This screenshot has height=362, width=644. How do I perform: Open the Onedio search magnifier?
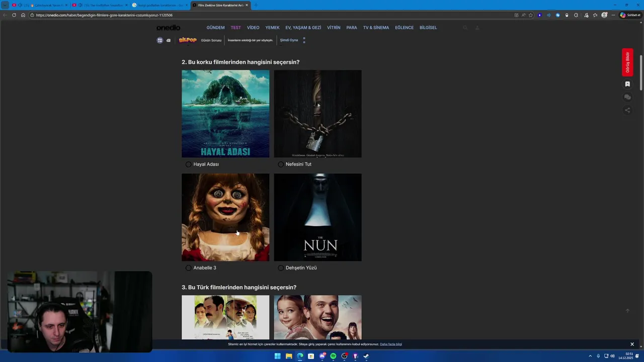pos(465,28)
